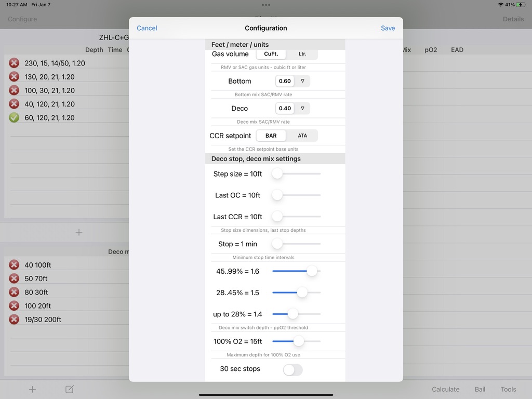Select Ltr. for gas volume

click(302, 54)
